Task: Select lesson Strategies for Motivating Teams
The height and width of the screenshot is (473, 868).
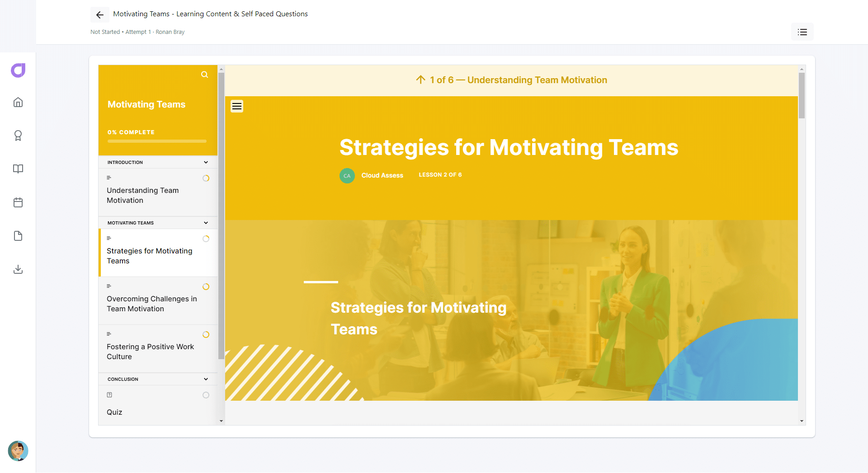Action: (x=158, y=253)
